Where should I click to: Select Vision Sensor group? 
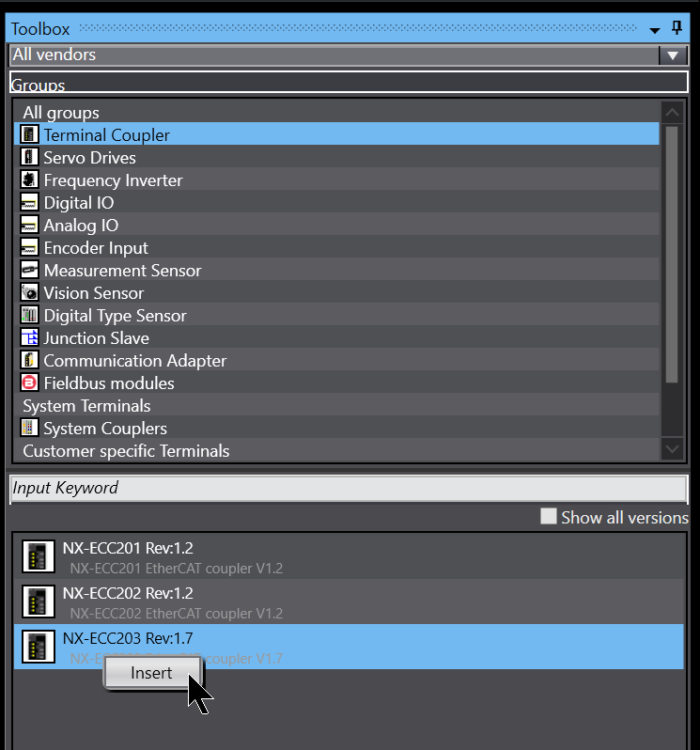(x=336, y=292)
